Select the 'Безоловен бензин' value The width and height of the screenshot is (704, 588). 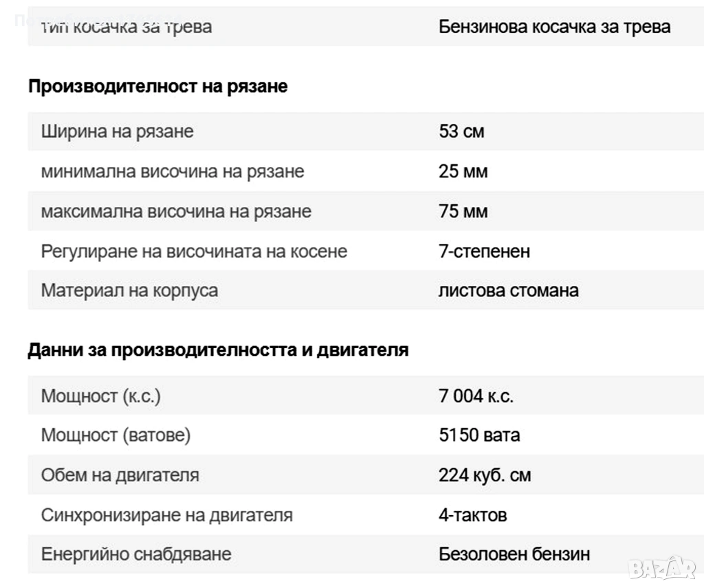(514, 554)
